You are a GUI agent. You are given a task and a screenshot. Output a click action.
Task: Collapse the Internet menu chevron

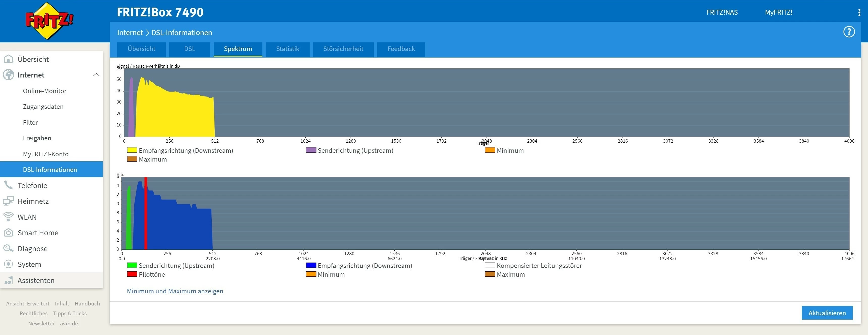click(x=96, y=75)
